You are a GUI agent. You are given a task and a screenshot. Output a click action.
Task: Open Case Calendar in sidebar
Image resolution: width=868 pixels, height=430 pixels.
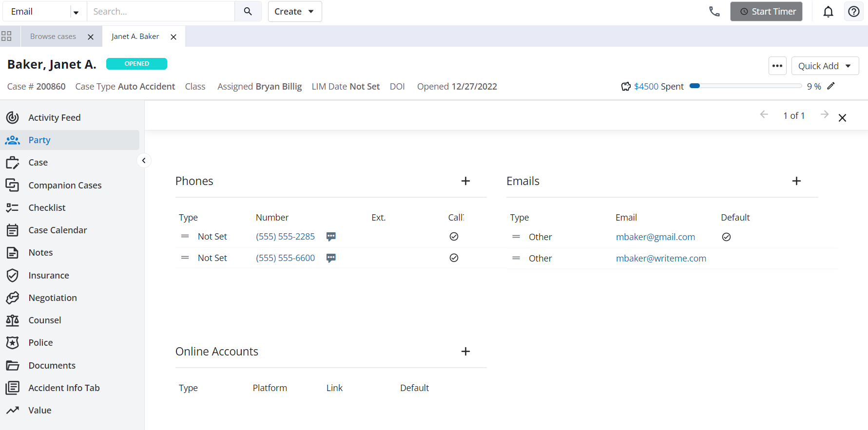[70, 230]
